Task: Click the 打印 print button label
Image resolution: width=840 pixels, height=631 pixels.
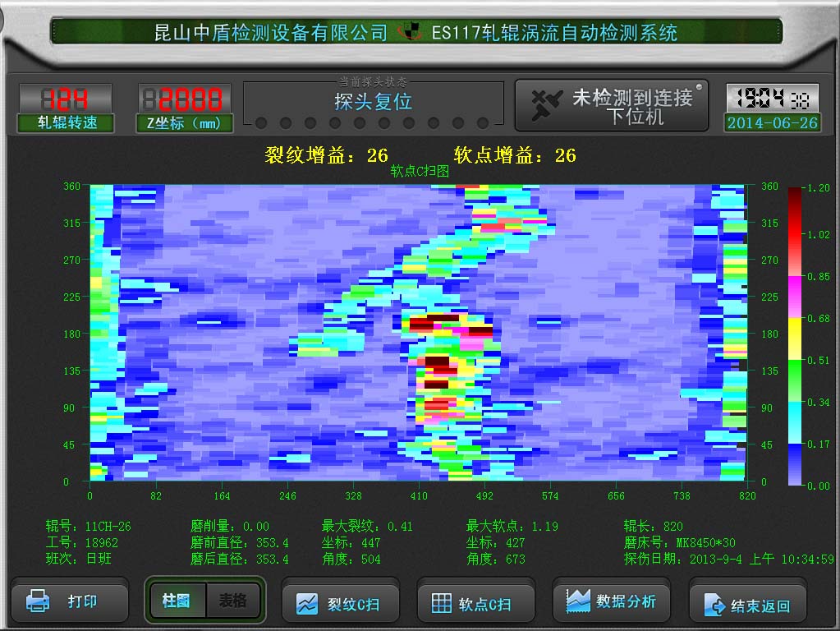Action: pos(82,601)
